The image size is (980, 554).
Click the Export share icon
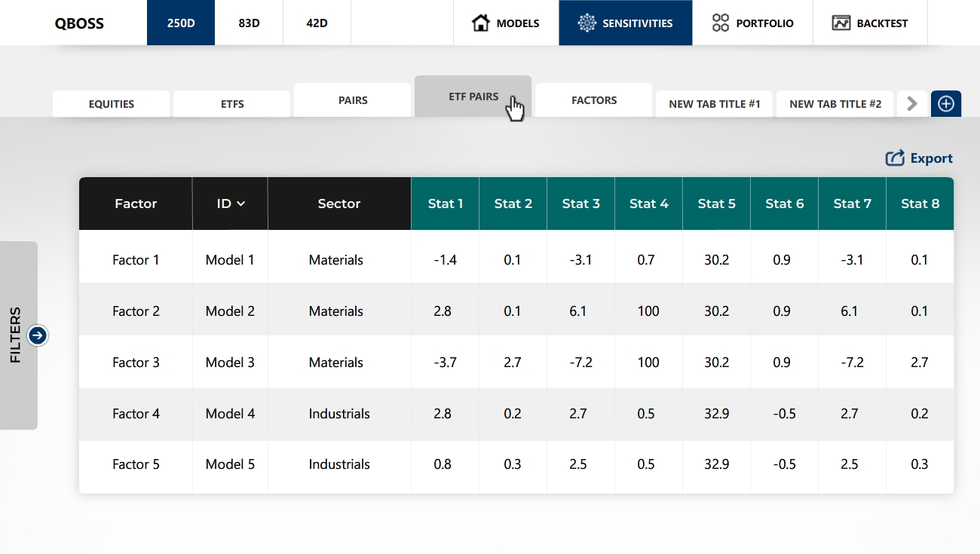[895, 158]
